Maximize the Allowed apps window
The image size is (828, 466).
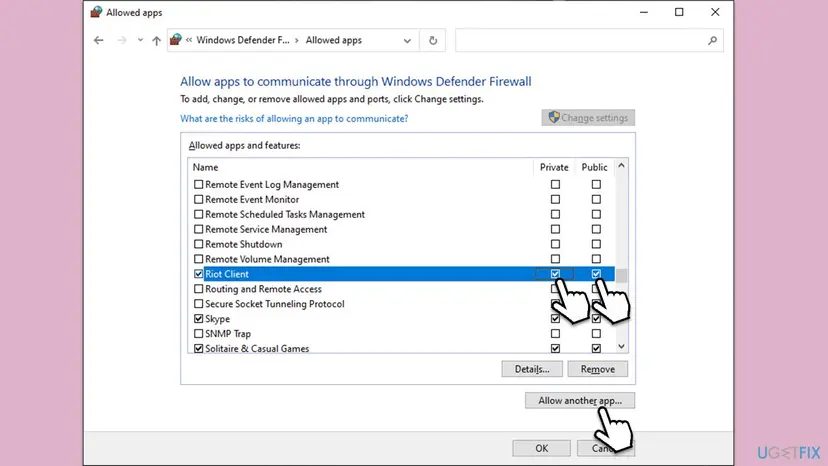679,12
